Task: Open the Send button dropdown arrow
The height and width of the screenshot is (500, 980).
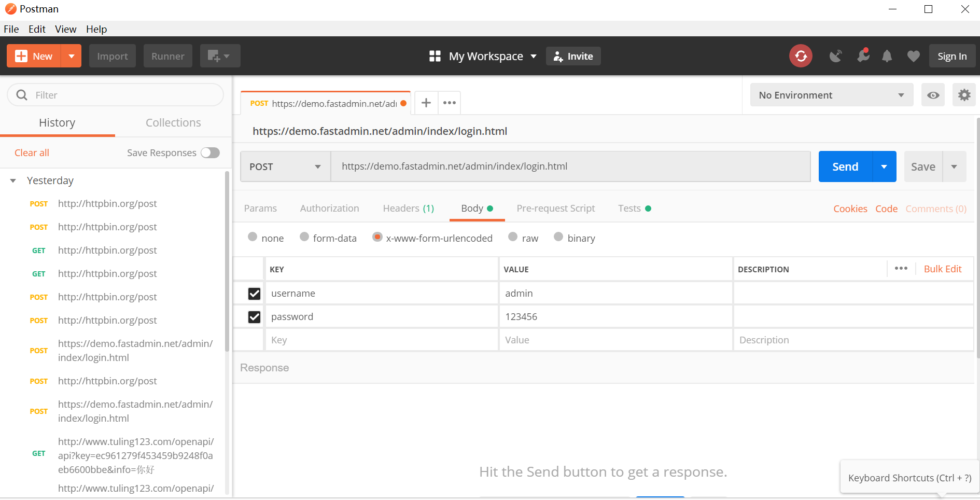Action: [884, 166]
